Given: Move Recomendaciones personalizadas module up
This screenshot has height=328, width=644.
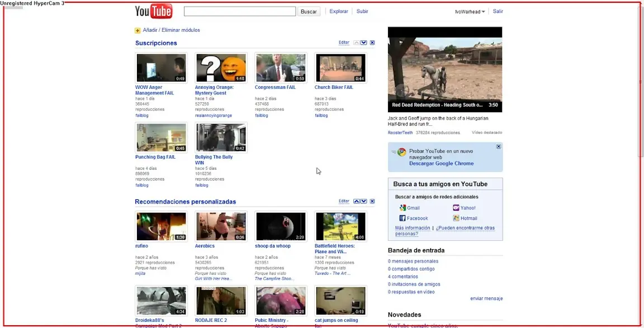Looking at the screenshot, I should point(356,201).
